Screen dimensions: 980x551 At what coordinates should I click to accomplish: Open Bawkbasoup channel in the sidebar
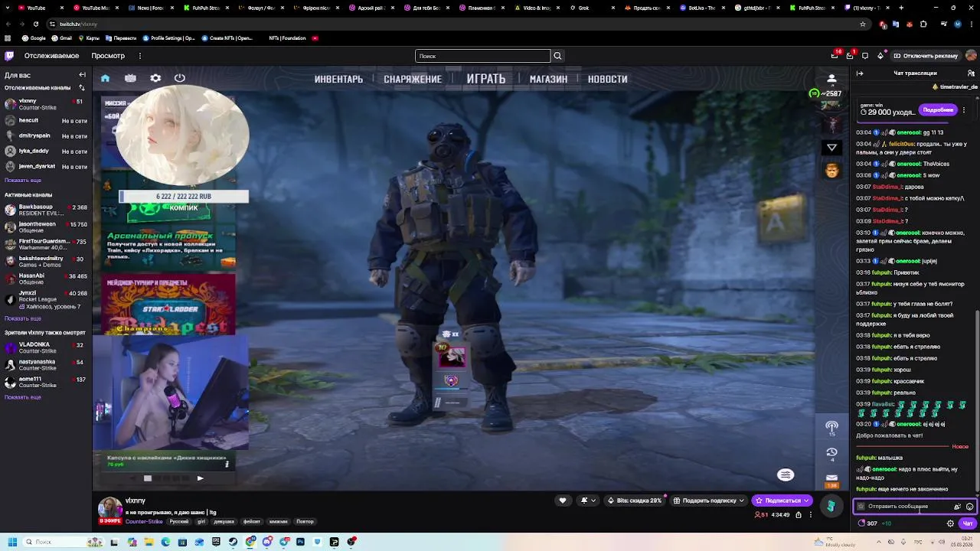(x=46, y=210)
